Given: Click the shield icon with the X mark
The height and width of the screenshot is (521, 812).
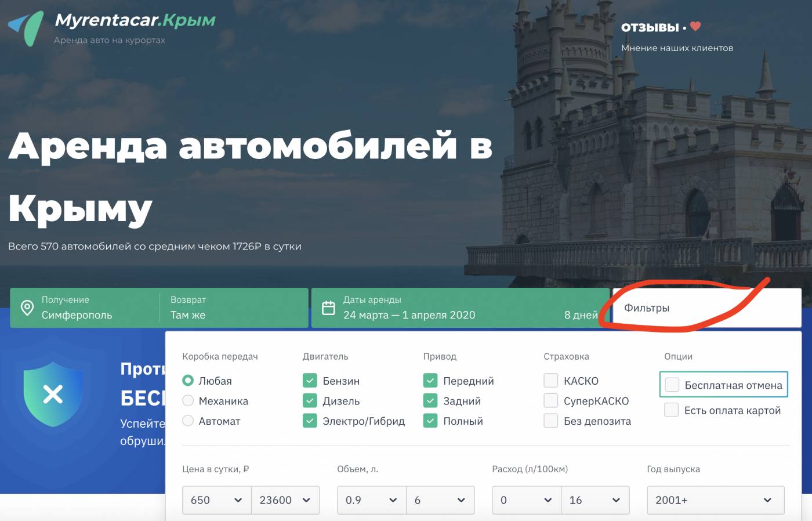Looking at the screenshot, I should pos(53,394).
